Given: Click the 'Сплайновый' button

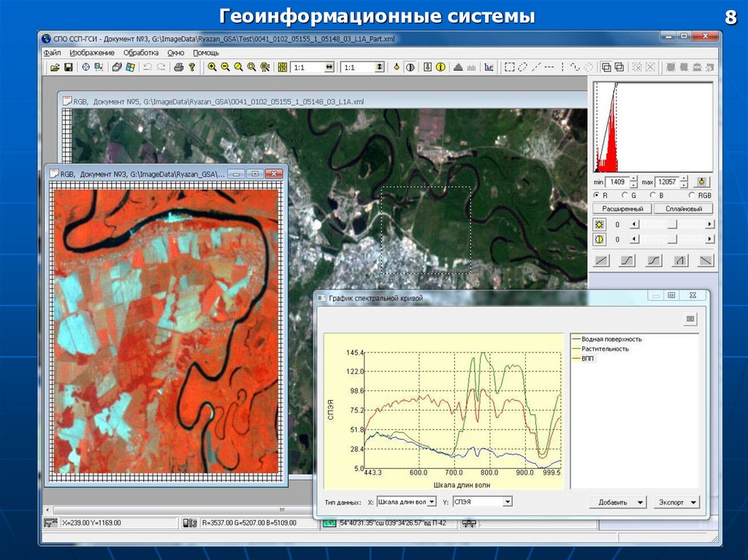Looking at the screenshot, I should 683,209.
